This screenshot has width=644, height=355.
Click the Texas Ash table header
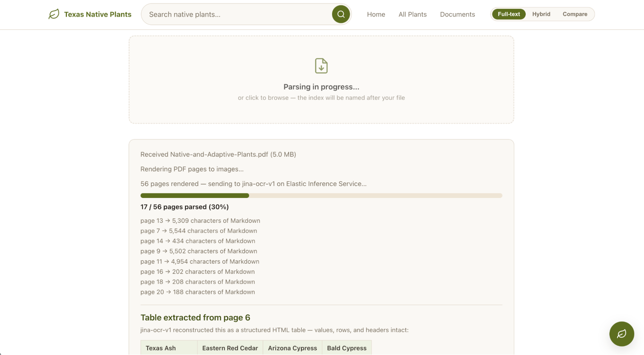[169, 348]
